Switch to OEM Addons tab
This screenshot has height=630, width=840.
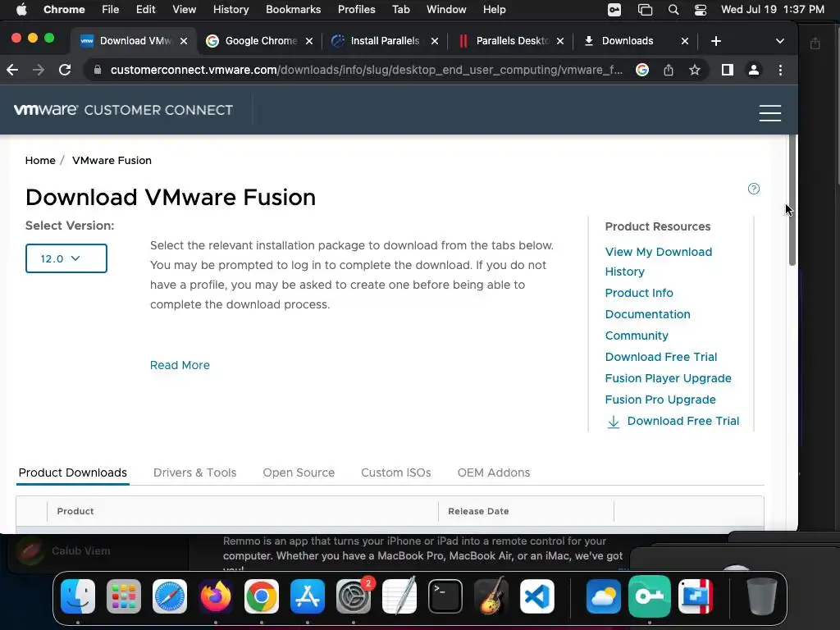[493, 472]
